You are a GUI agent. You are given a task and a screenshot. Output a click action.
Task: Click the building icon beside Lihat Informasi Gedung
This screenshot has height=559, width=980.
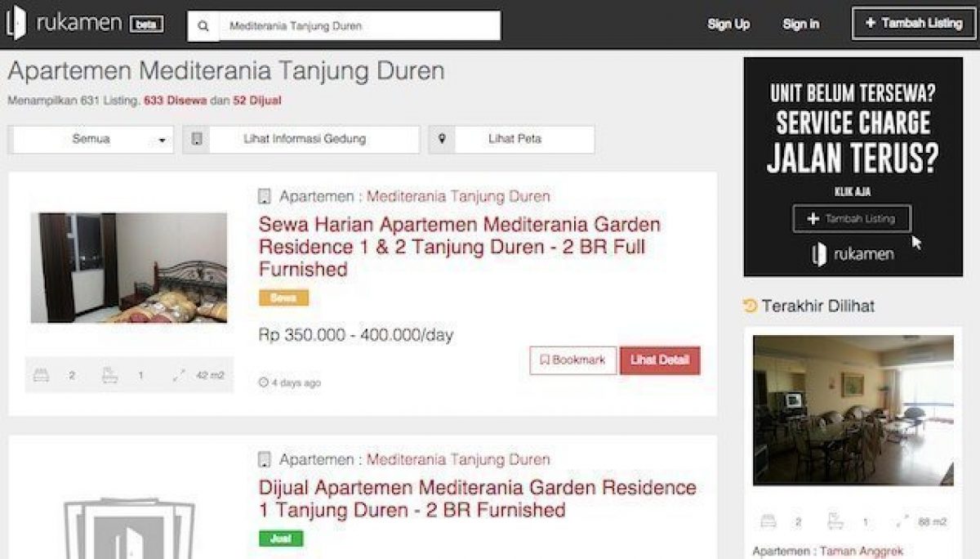tap(197, 139)
